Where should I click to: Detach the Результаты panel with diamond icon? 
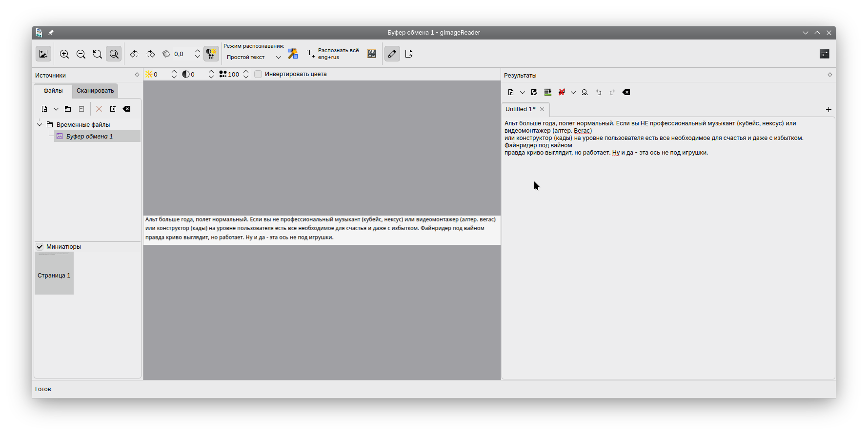coord(830,75)
